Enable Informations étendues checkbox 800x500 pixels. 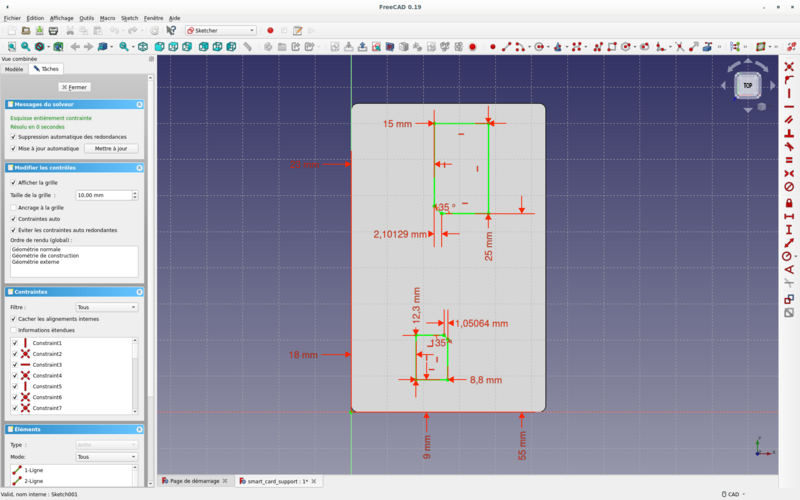click(13, 330)
